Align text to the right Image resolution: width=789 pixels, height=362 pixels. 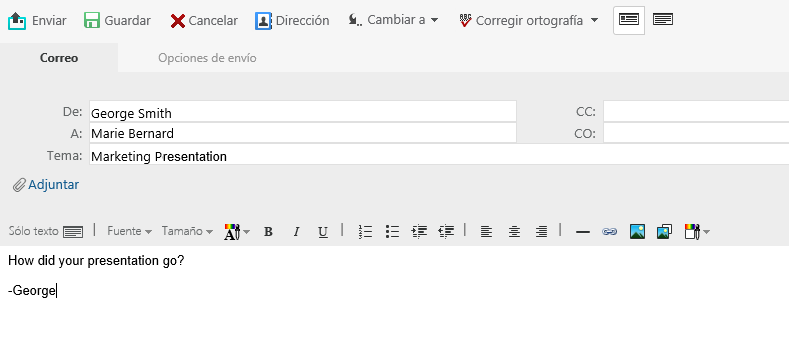[541, 232]
